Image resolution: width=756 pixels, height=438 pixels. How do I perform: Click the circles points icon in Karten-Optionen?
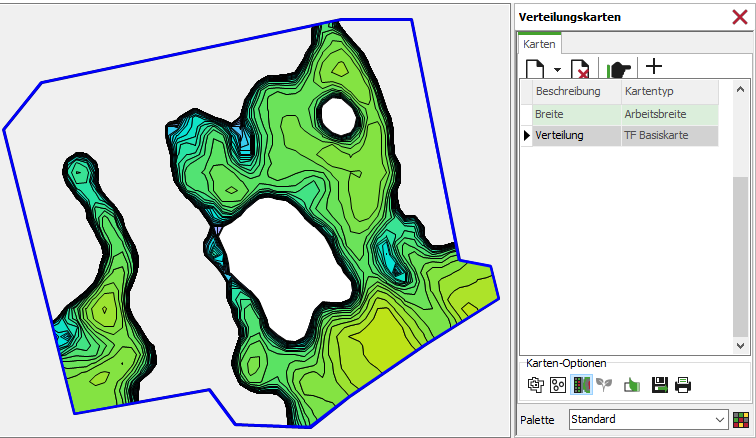(558, 384)
